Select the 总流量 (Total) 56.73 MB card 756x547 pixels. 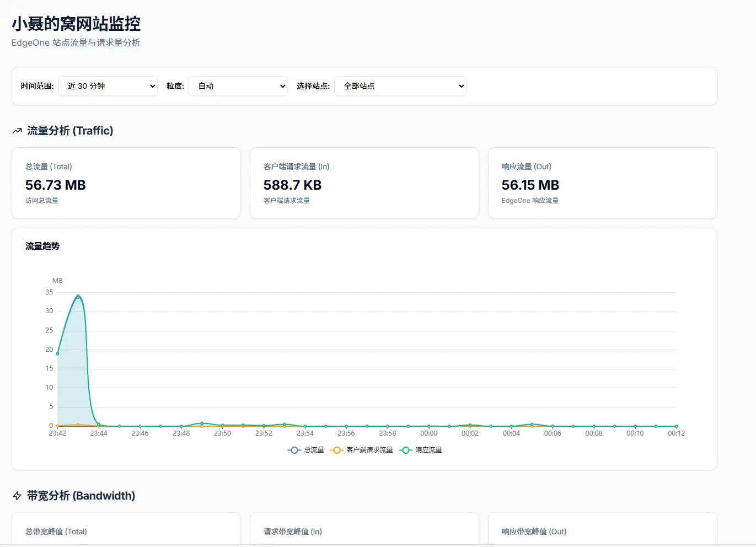point(126,183)
